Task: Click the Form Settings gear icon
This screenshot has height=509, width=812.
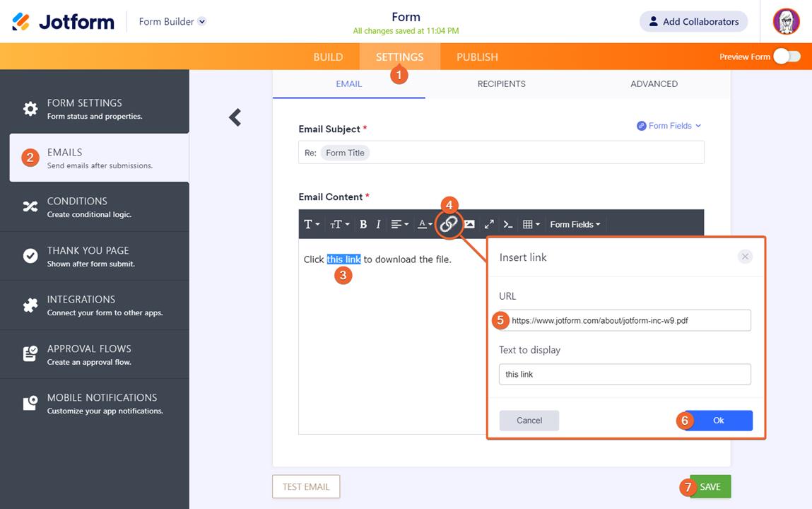Action: 30,109
